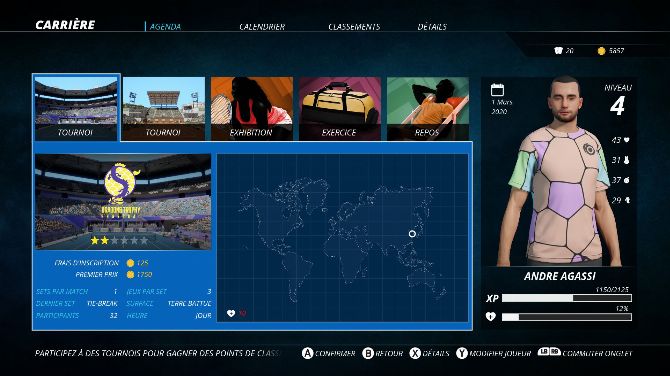670x376 pixels.
Task: Click the heart cost icon under the map
Action: point(231,313)
